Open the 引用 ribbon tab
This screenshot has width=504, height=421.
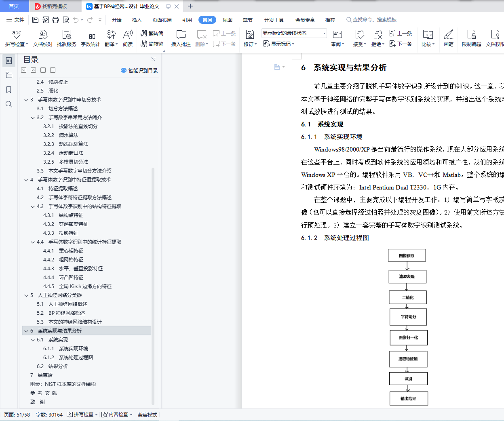point(187,20)
